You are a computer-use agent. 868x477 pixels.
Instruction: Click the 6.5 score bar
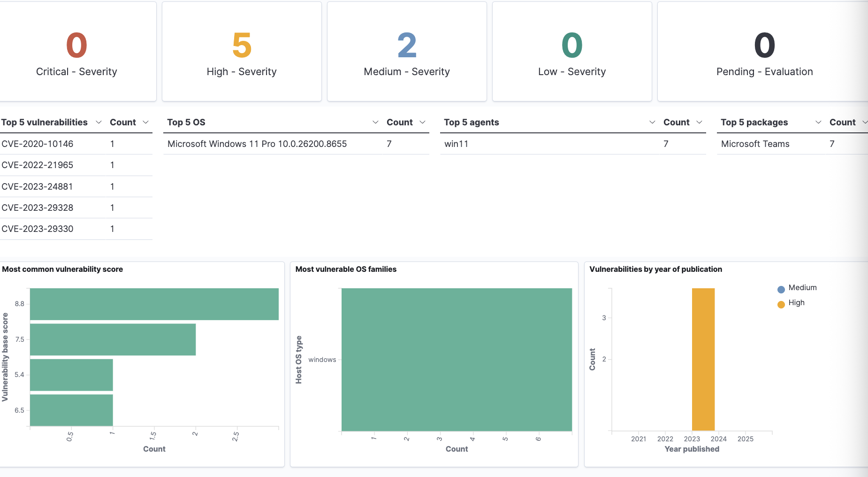pyautogui.click(x=71, y=410)
